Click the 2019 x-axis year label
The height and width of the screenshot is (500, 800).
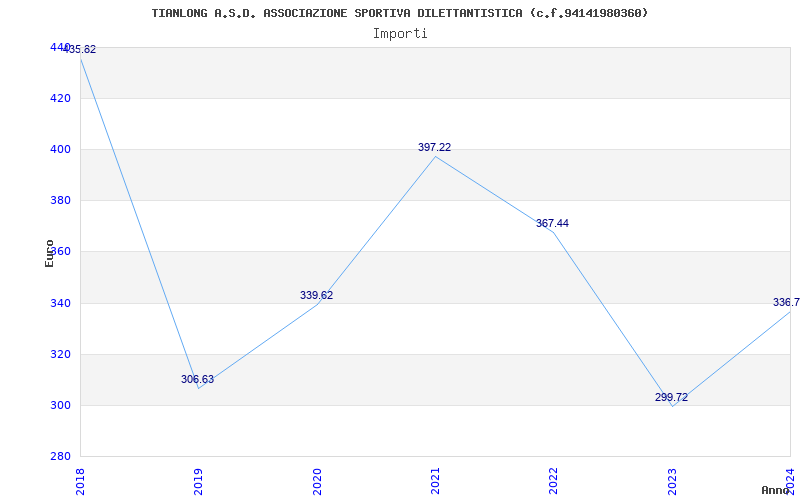coord(198,481)
